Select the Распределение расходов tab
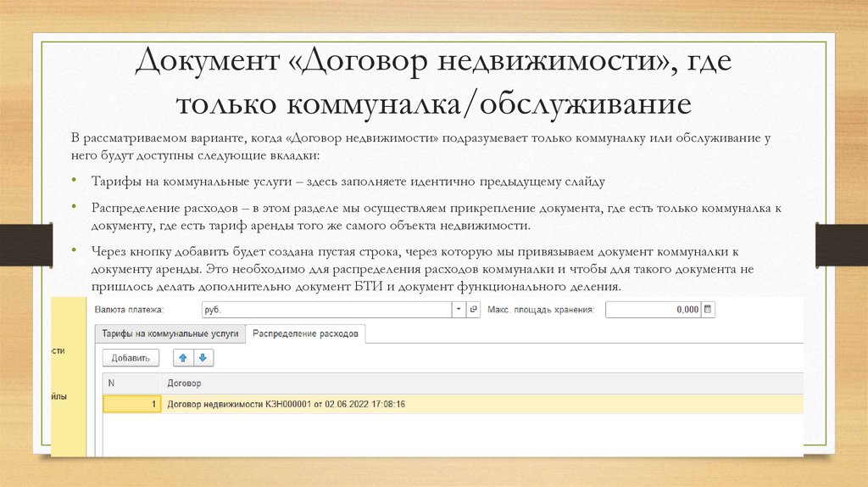 (x=305, y=333)
